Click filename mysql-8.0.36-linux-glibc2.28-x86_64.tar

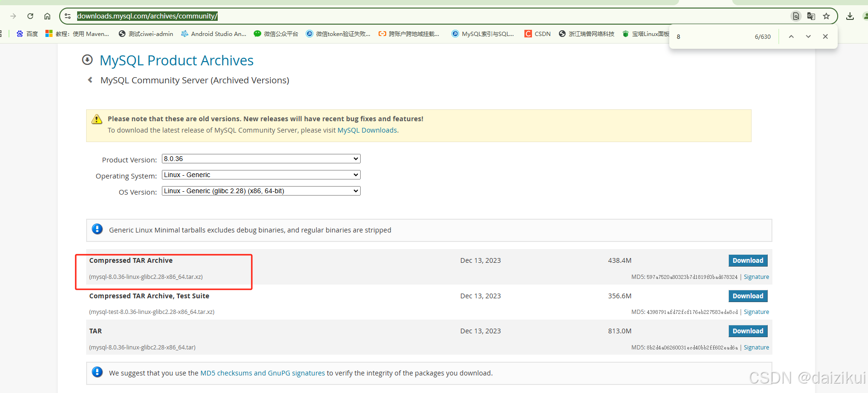pos(142,348)
